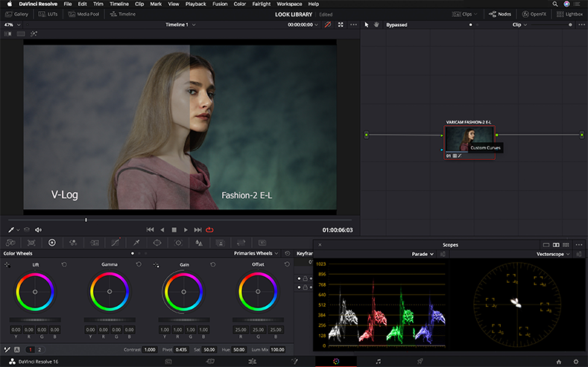Open the Vectorscope type dropdown
This screenshot has height=367, width=588.
tap(553, 254)
